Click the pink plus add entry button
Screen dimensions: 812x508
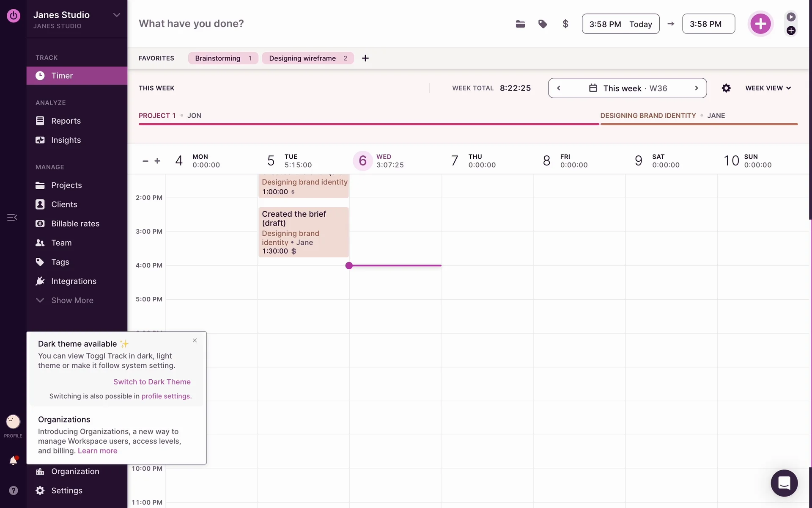coord(760,24)
